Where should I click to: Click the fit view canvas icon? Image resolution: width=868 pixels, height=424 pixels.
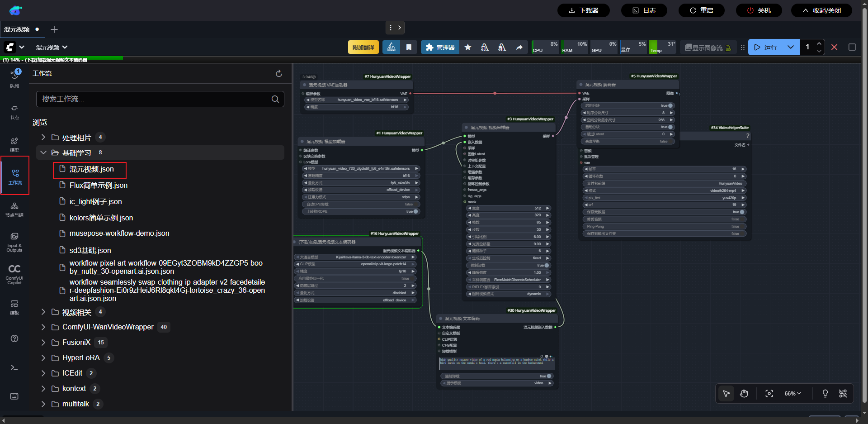tap(769, 394)
